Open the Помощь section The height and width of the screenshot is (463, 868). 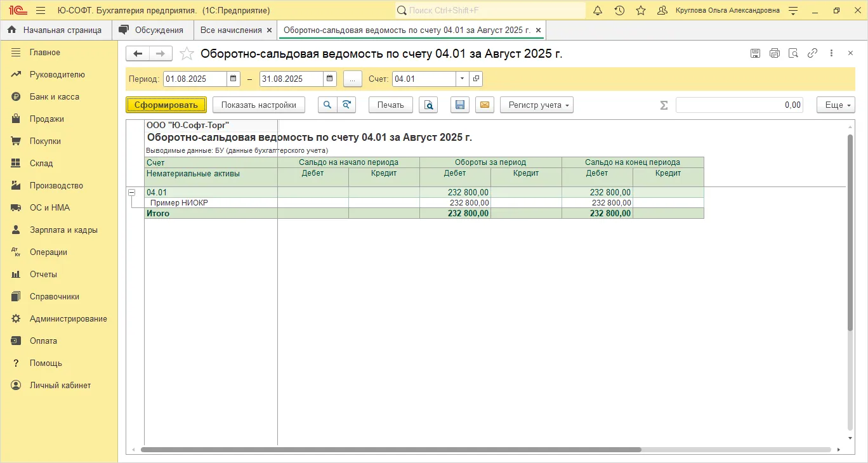tap(59, 363)
